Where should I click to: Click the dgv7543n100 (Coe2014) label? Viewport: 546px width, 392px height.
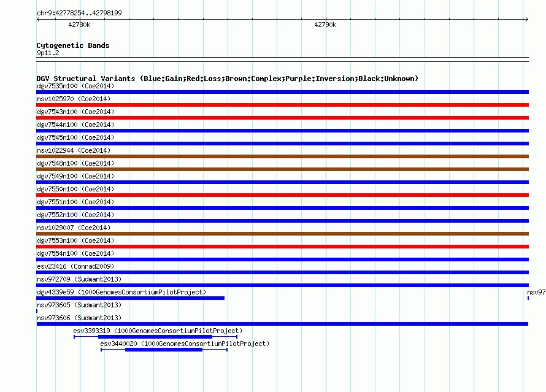75,112
